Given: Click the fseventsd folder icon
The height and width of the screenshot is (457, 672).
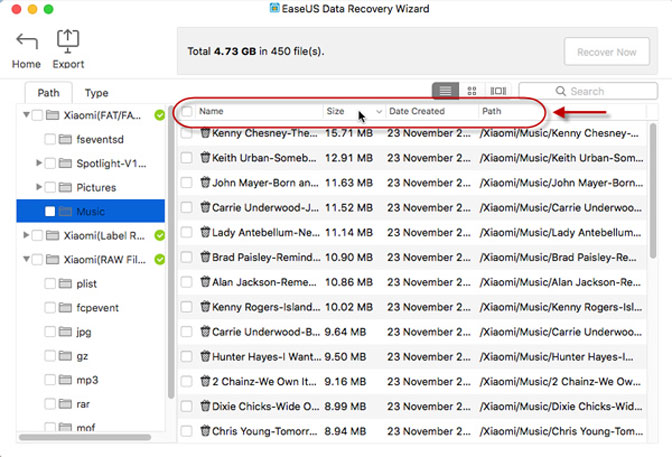Looking at the screenshot, I should click(65, 139).
